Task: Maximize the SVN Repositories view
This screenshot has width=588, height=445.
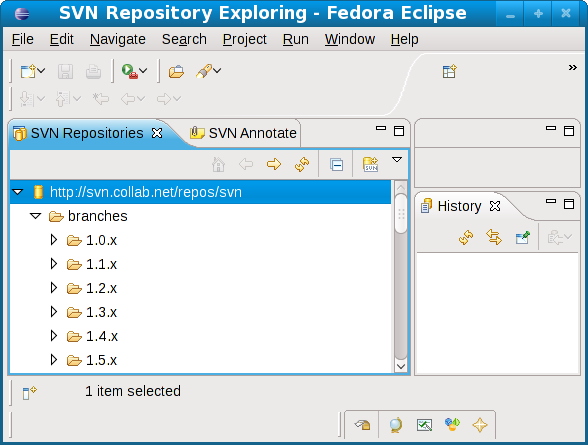Action: click(x=399, y=131)
